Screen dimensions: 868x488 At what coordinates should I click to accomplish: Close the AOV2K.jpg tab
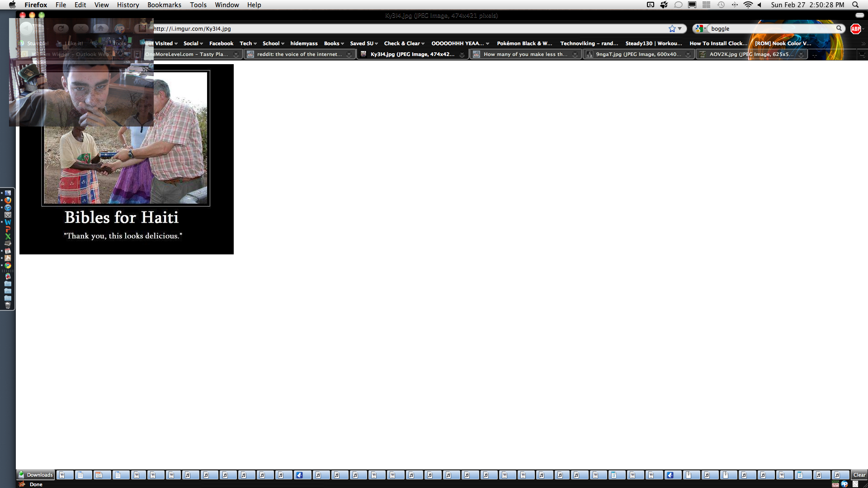[801, 54]
